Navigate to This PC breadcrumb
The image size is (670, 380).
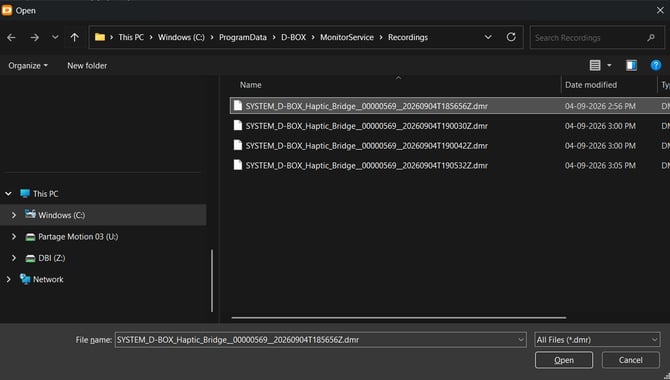point(131,37)
